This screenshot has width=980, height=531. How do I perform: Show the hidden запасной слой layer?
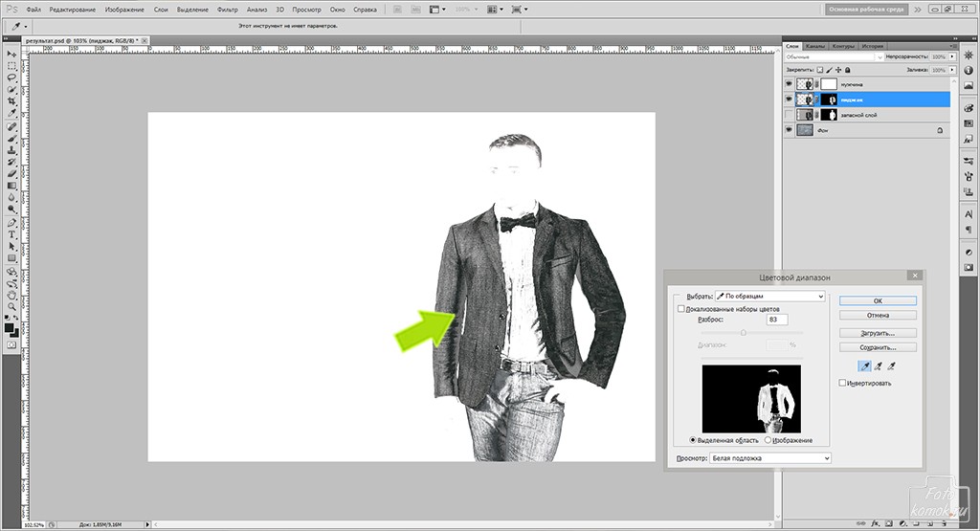point(789,115)
